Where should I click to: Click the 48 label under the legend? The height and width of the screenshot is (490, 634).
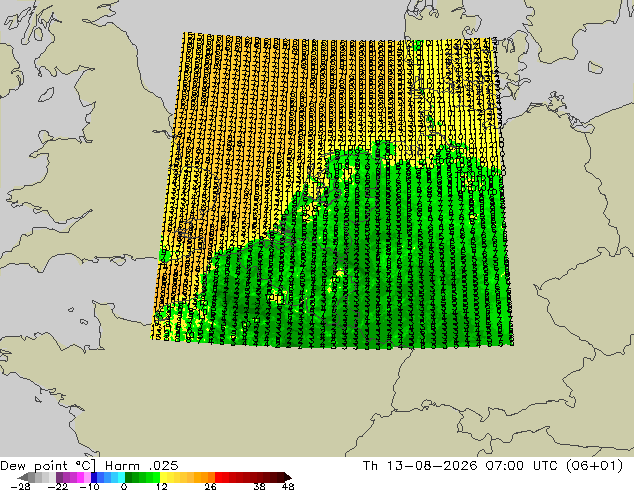point(288,486)
